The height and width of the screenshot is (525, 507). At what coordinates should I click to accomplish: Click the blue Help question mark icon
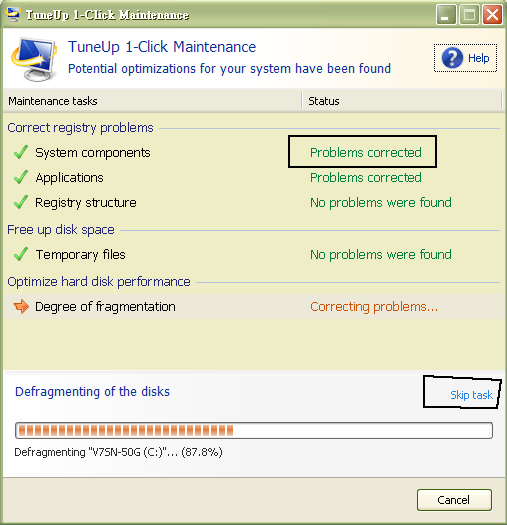point(452,58)
